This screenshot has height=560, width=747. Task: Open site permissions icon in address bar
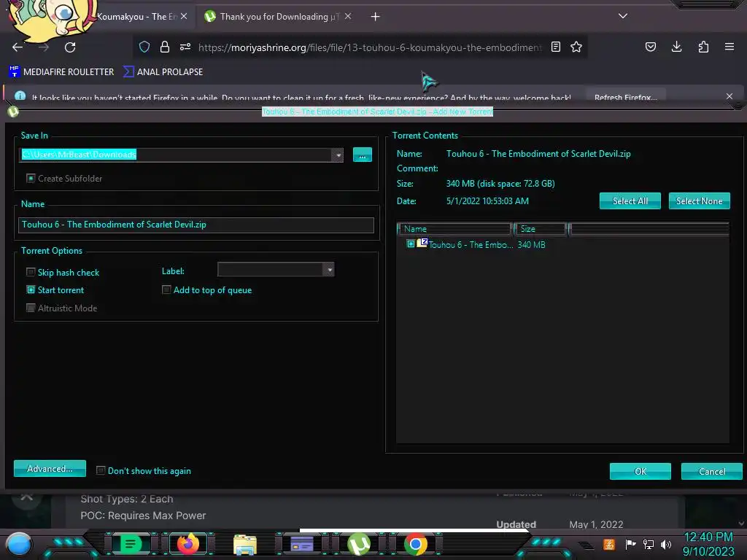(185, 47)
